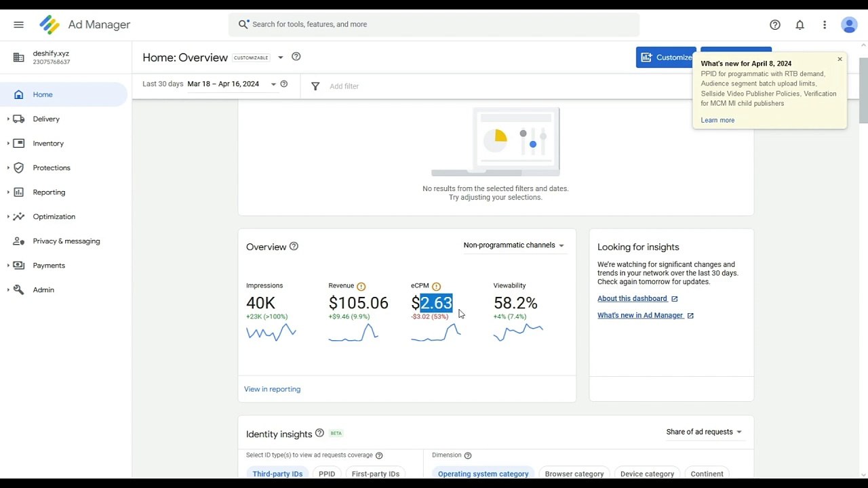Toggle the PPID chip
The width and height of the screenshot is (868, 488).
pyautogui.click(x=327, y=474)
